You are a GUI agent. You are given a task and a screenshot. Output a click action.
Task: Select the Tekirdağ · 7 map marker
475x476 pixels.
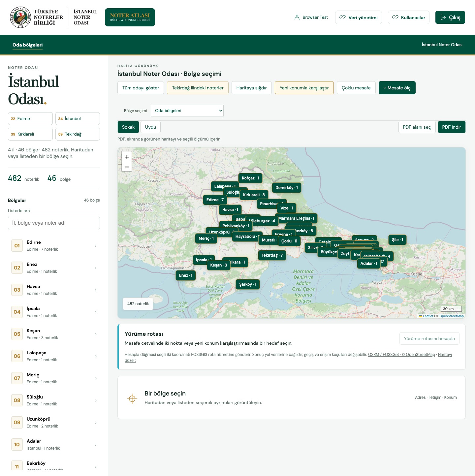(272, 255)
